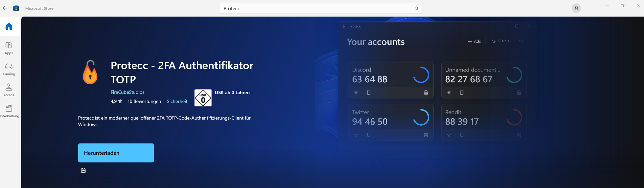Toggle eye icon on Unnamed document card
Screen dimensions: 644x188
point(449,92)
